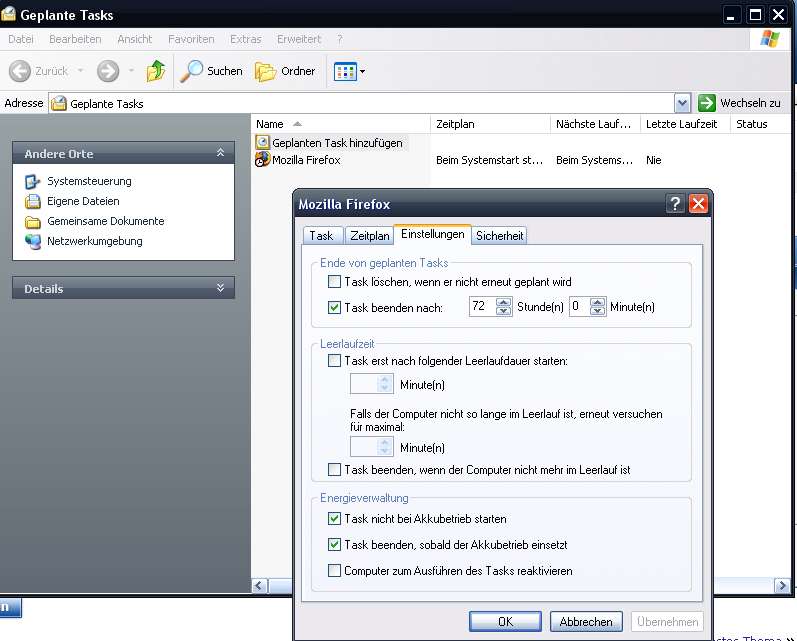Sort by the Name column header
The image size is (797, 641).
[x=341, y=124]
